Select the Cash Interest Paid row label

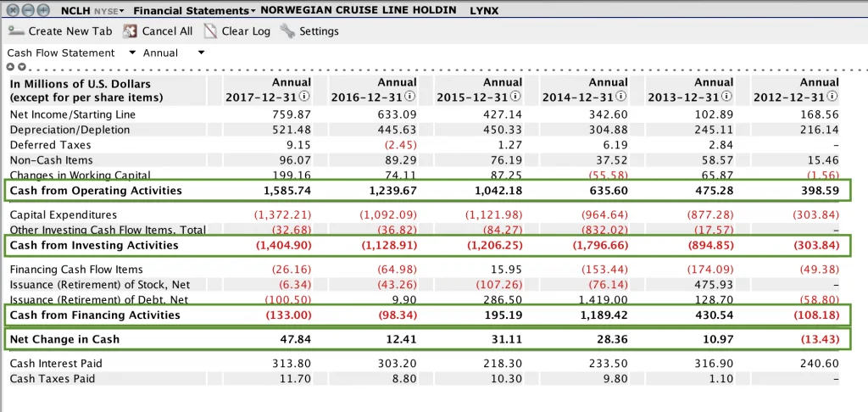click(56, 364)
